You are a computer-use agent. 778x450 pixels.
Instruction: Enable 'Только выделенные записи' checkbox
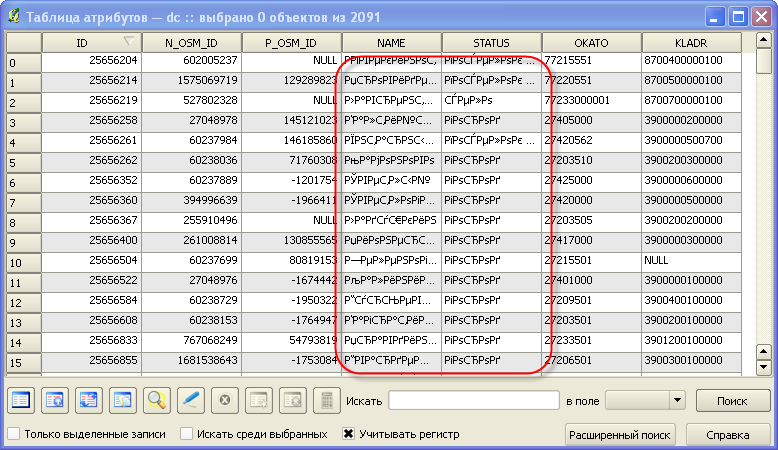[x=14, y=434]
